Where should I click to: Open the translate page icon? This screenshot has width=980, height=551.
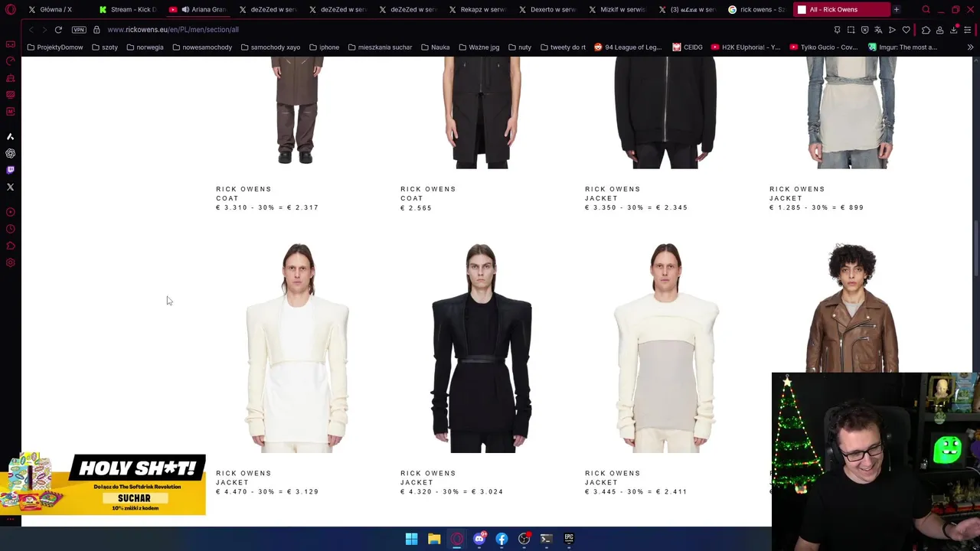878,30
